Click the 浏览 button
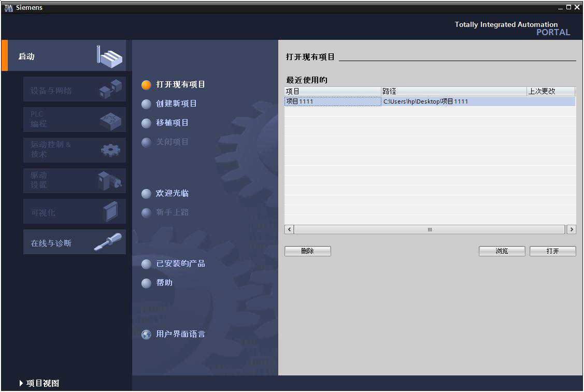Screen dimensions: 584x392 (x=502, y=251)
